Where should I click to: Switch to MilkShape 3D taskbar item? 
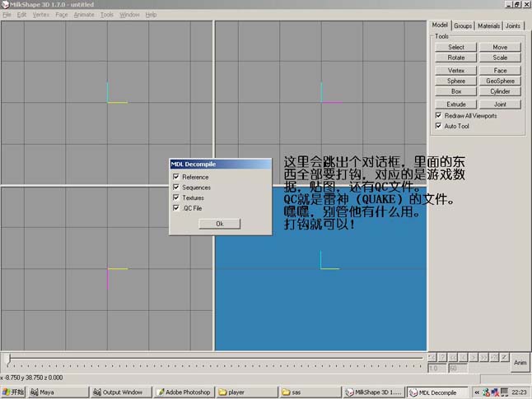374,392
